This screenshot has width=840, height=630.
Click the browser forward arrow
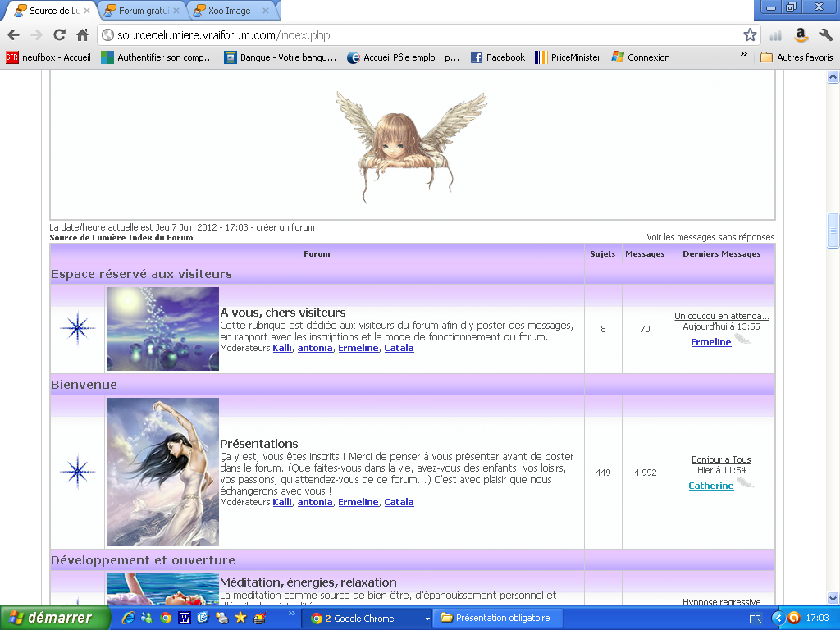pos(36,35)
